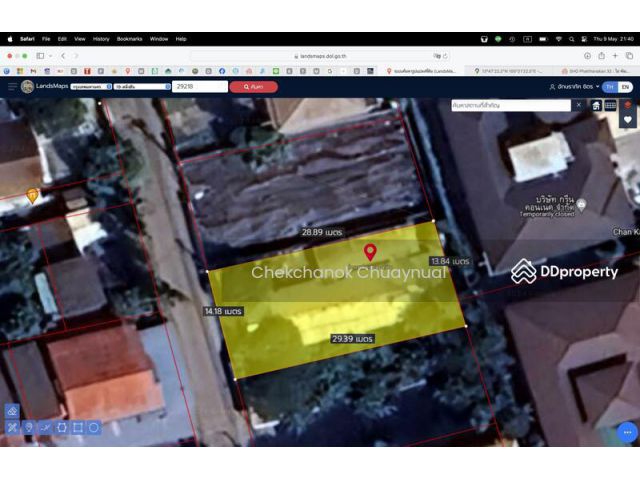This screenshot has width=640, height=480.
Task: Select the eraser clear-drawing tool
Action: pyautogui.click(x=12, y=411)
